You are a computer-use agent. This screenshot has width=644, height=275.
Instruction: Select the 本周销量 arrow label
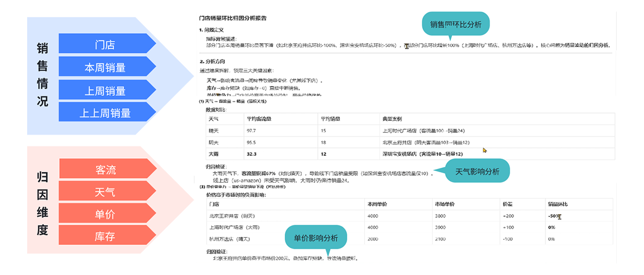point(105,67)
